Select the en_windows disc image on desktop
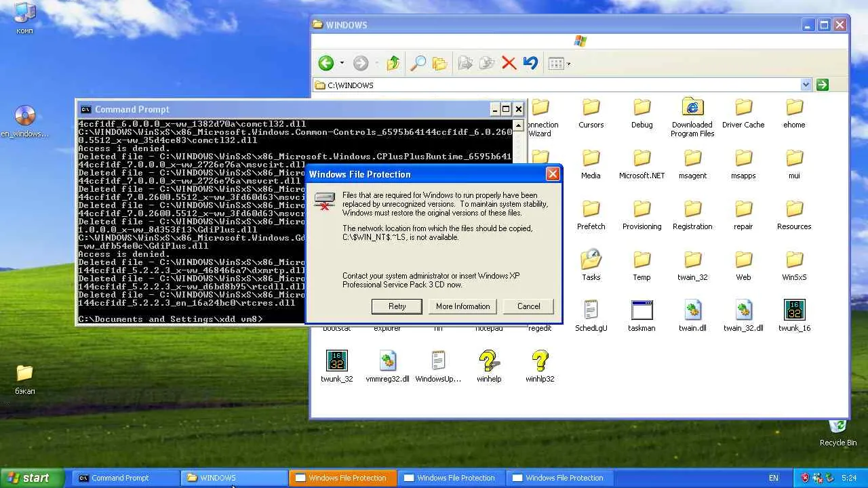 pos(24,122)
